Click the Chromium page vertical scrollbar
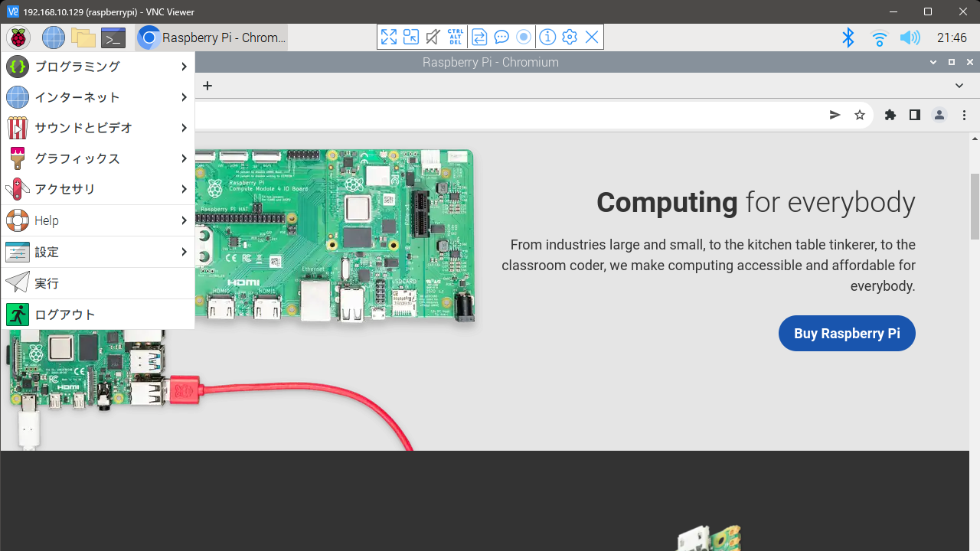This screenshot has height=551, width=980. click(974, 207)
